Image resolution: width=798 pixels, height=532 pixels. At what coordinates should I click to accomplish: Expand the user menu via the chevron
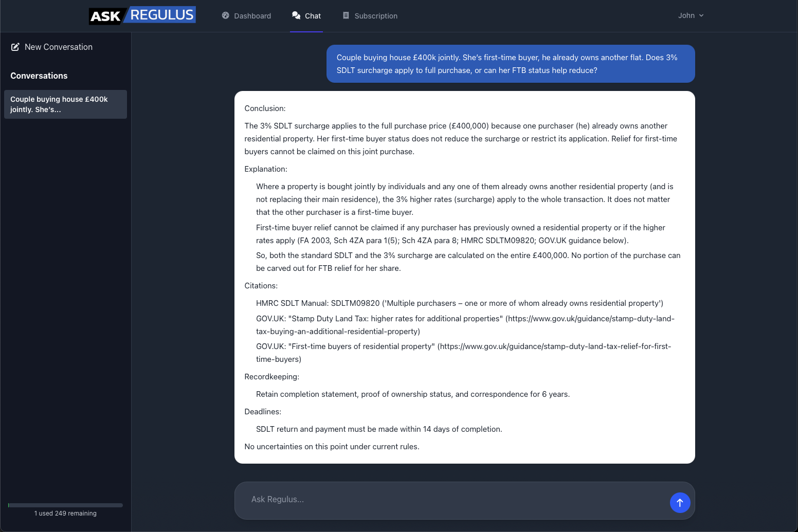(702, 15)
